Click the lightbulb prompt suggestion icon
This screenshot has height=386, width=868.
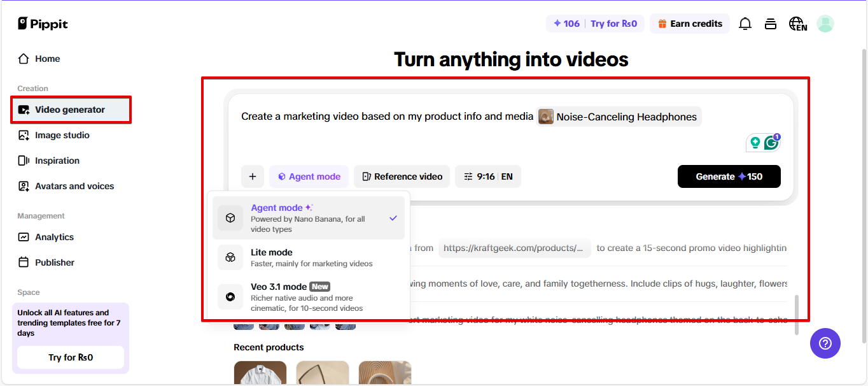755,142
